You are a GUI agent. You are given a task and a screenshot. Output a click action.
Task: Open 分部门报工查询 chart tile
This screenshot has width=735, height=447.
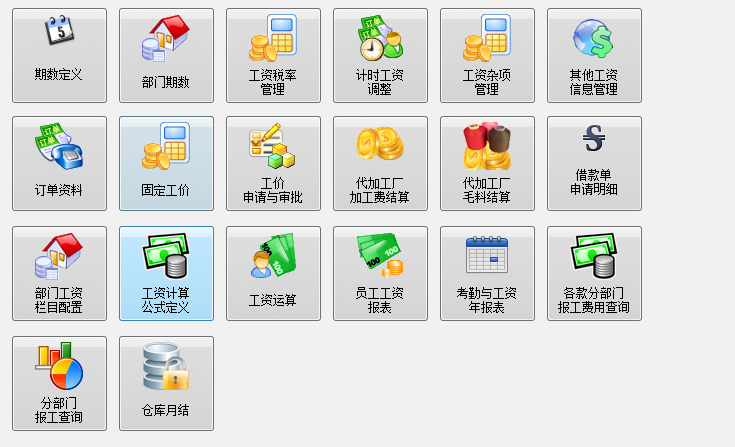(60, 383)
